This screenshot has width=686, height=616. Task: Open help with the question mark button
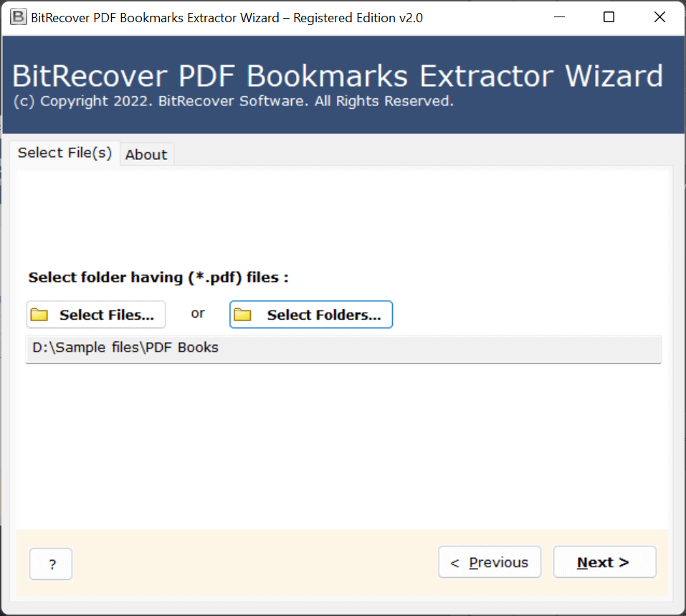point(51,564)
